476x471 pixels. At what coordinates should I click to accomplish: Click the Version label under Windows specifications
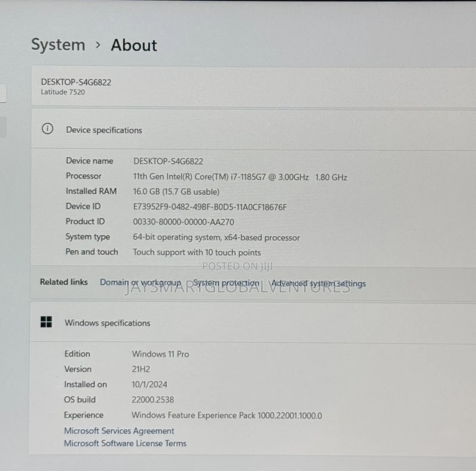click(78, 369)
